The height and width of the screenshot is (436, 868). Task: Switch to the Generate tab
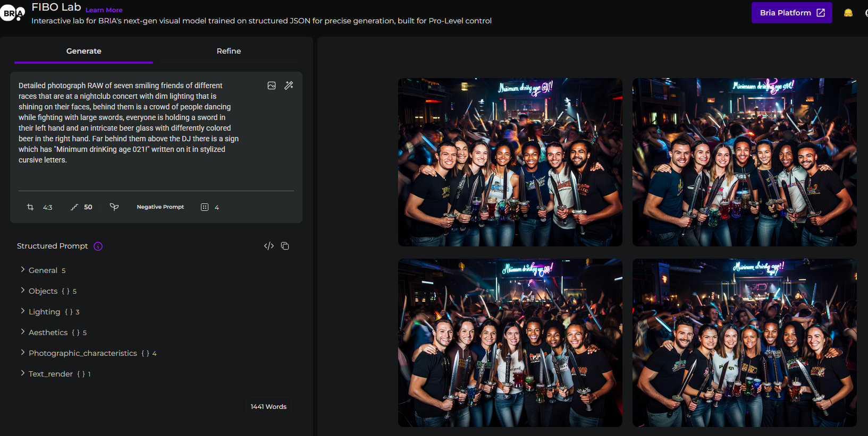point(84,51)
